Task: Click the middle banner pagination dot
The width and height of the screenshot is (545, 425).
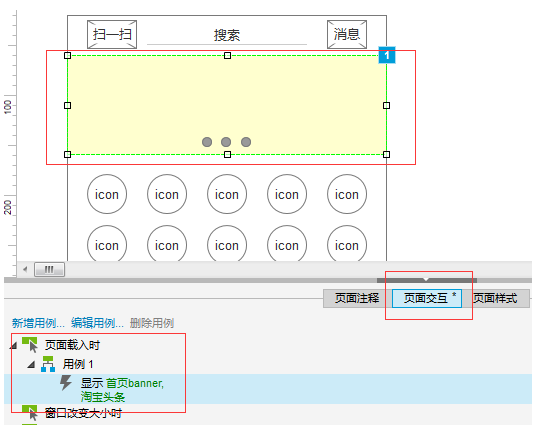Action: 226,142
